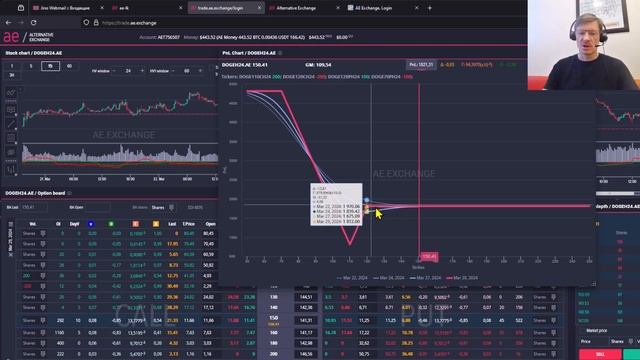This screenshot has width=640, height=360.
Task: Increase HV window with plus button
Action: click(x=200, y=71)
